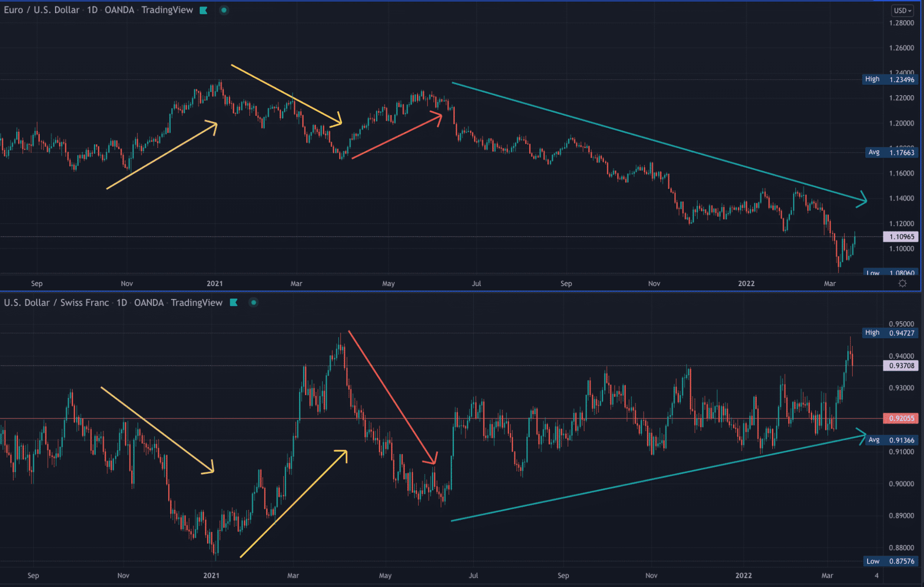Image resolution: width=924 pixels, height=587 pixels.
Task: Click the current price label 1.10965
Action: 901,237
